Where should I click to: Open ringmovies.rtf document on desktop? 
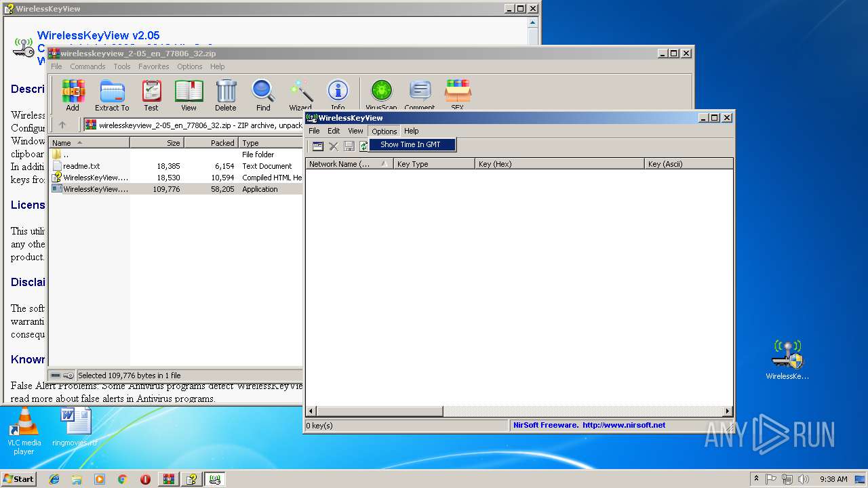pyautogui.click(x=75, y=427)
